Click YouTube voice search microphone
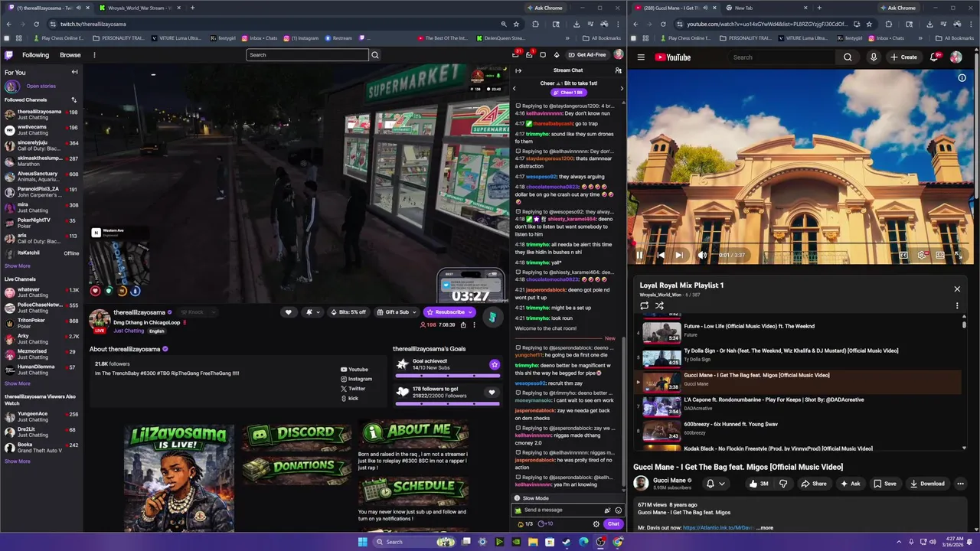Screen dimensions: 980x551 click(x=874, y=57)
